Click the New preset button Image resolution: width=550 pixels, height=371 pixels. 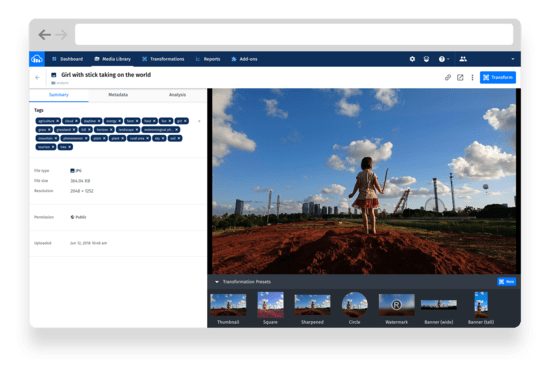506,282
